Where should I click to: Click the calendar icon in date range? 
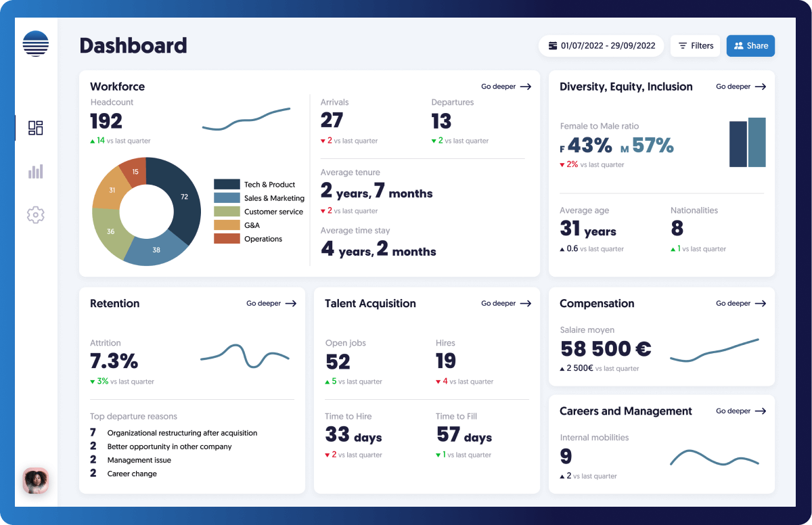pyautogui.click(x=553, y=46)
